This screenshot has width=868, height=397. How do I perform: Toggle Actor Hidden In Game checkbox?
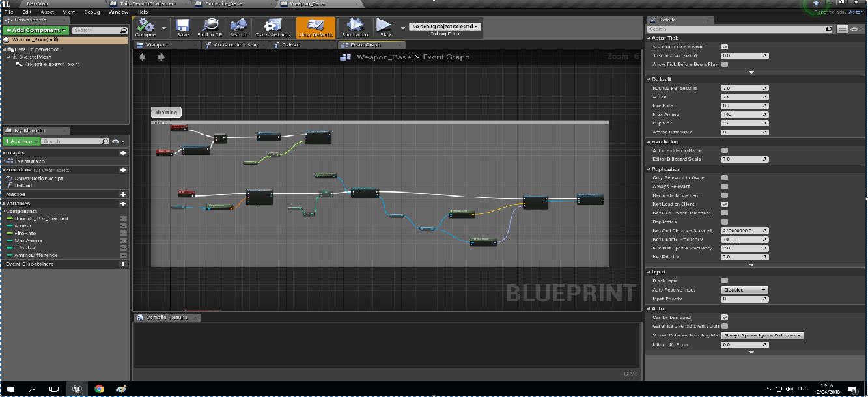[725, 150]
